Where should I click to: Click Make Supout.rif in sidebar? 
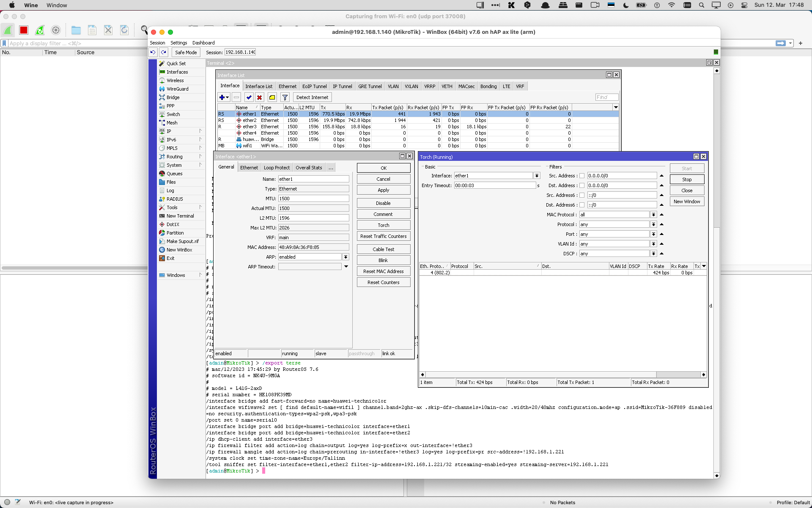[x=182, y=241]
